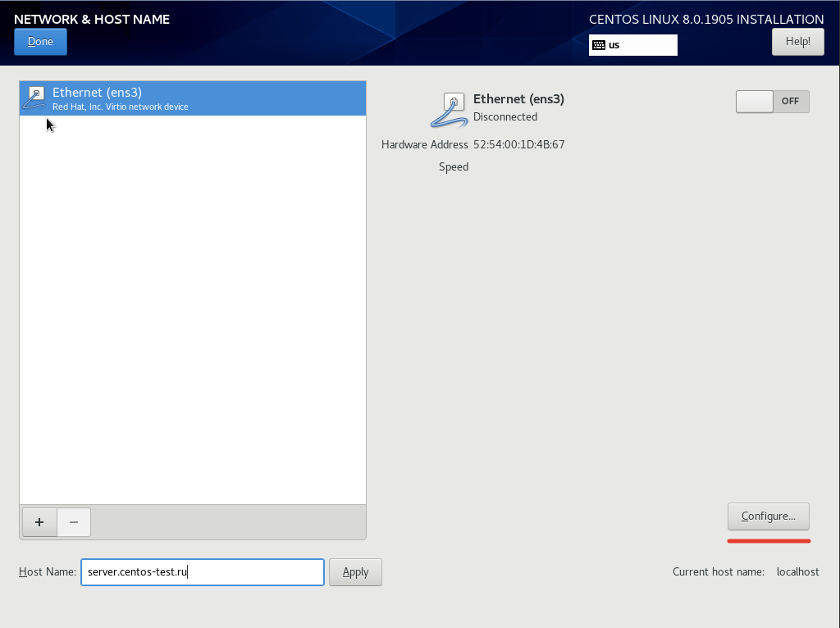Click the Disconnected status text
This screenshot has height=628, width=840.
505,117
